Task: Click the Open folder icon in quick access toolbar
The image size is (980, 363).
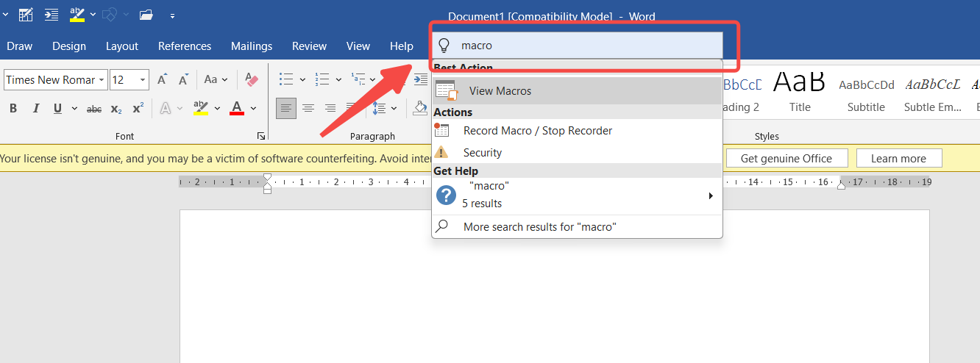Action: 146,14
